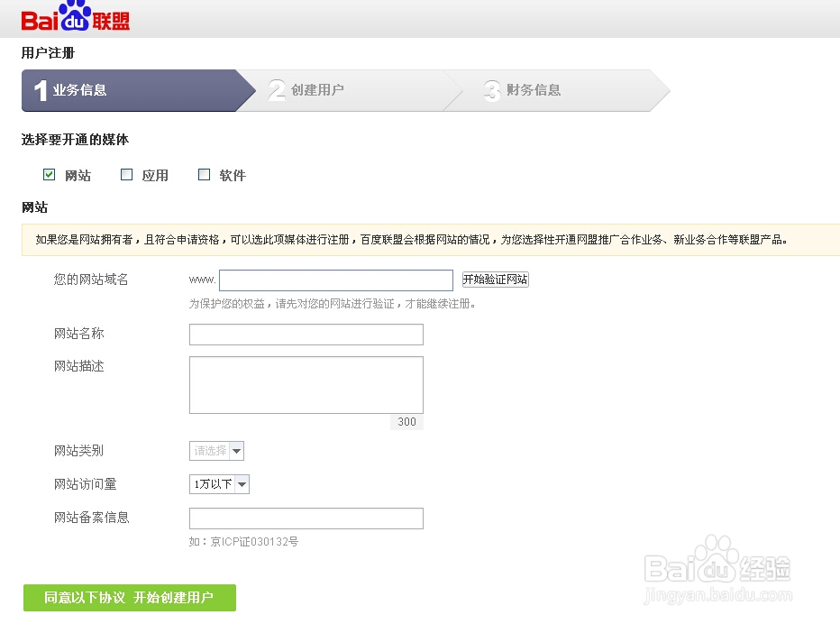The height and width of the screenshot is (624, 840).
Task: Click the 开始验证网站 button
Action: tap(494, 280)
